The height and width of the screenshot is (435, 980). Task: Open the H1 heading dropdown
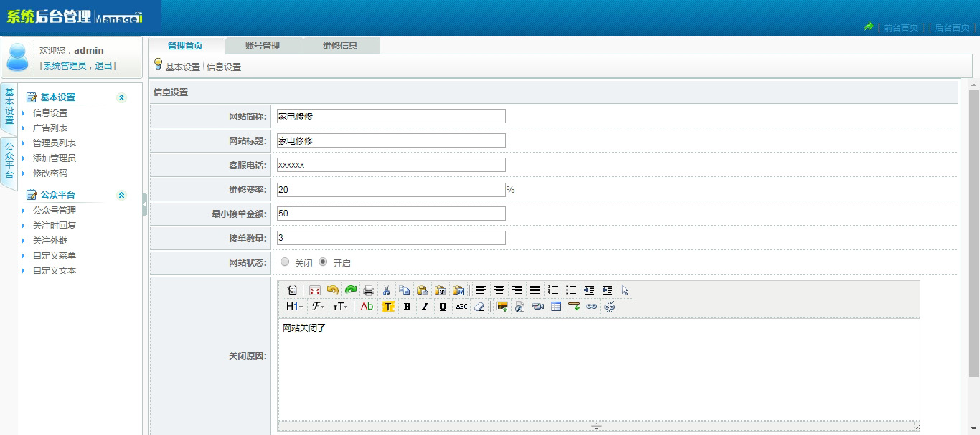(x=294, y=307)
